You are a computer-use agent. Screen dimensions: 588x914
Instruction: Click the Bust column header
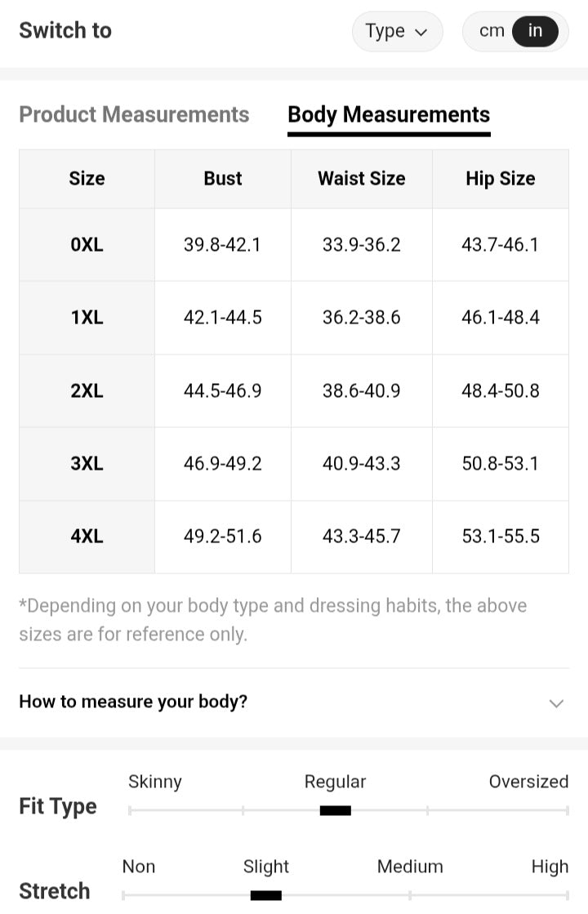[223, 178]
